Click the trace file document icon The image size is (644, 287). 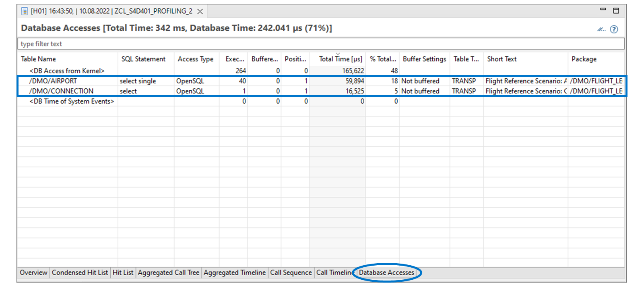pos(25,11)
